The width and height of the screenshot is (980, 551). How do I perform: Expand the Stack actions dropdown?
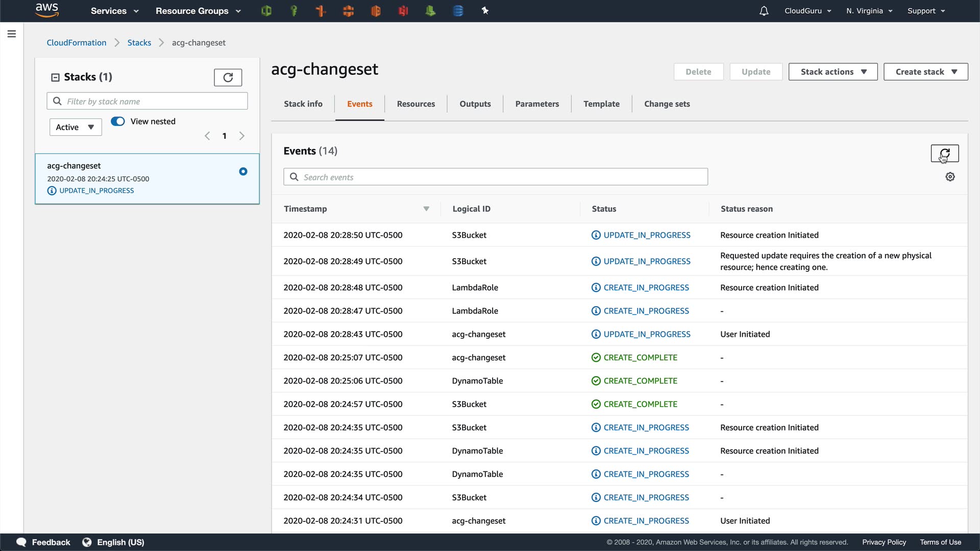coord(832,72)
